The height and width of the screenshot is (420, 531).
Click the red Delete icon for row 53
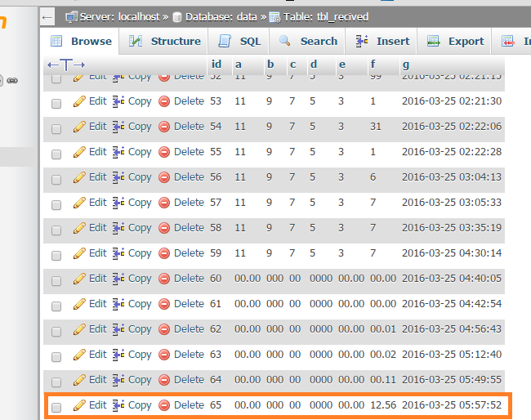(x=164, y=101)
